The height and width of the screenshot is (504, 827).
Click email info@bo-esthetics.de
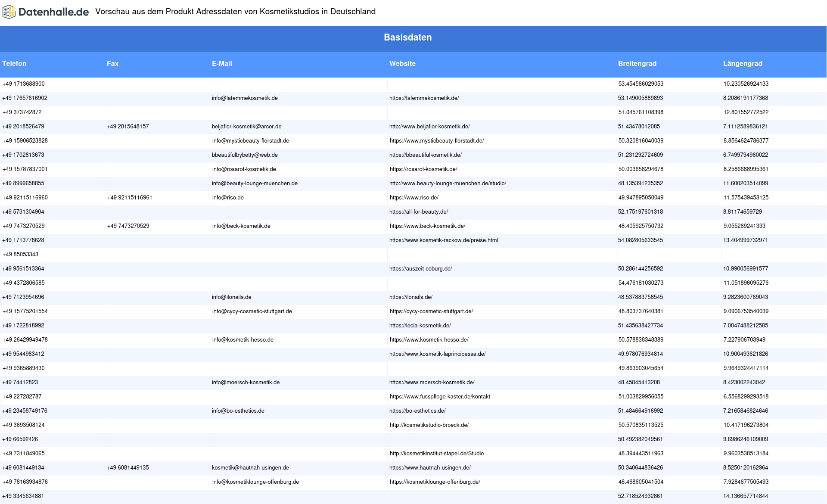click(x=238, y=411)
